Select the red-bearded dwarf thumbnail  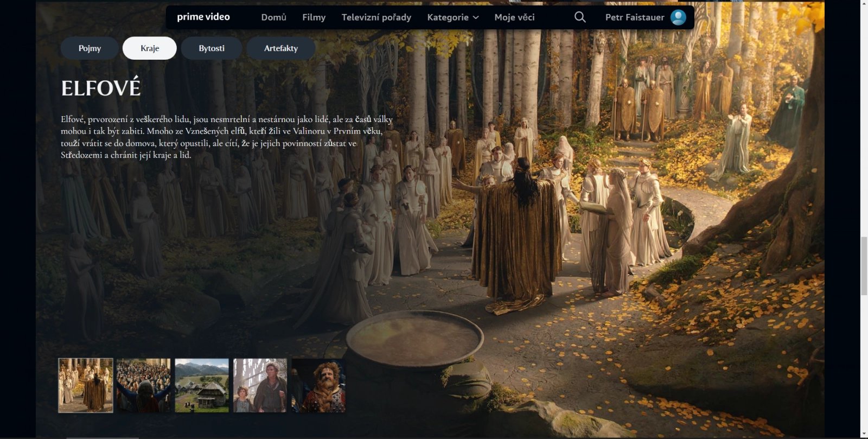pos(318,385)
